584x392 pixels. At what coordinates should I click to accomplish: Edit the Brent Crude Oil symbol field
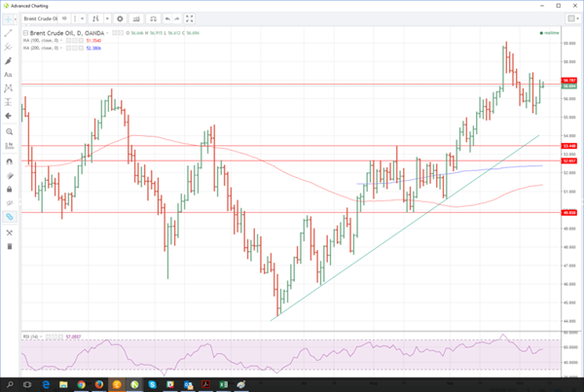40,18
